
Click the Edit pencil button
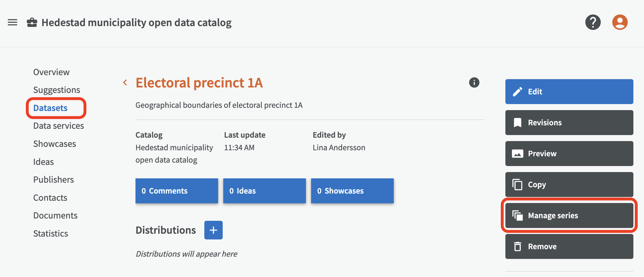coord(569,91)
